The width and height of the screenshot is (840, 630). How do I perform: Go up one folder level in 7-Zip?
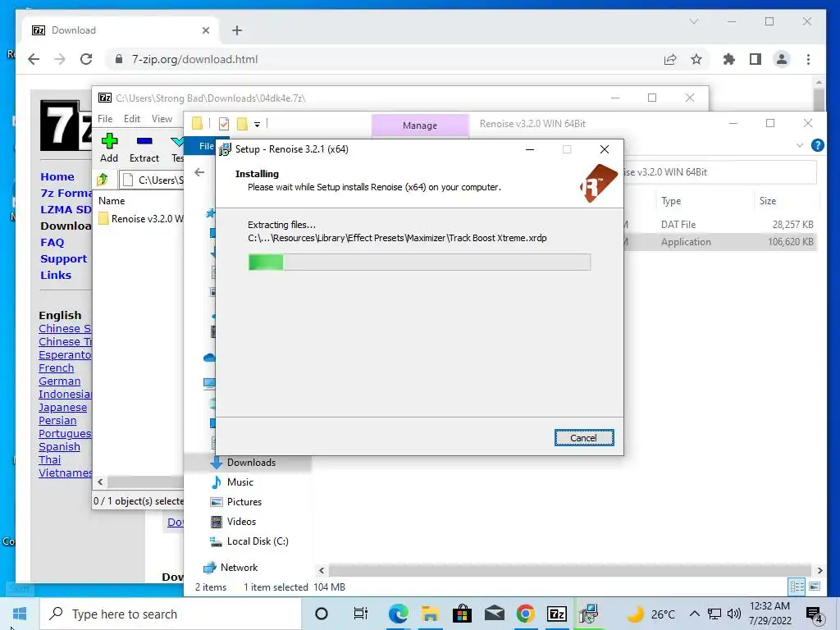coord(103,180)
